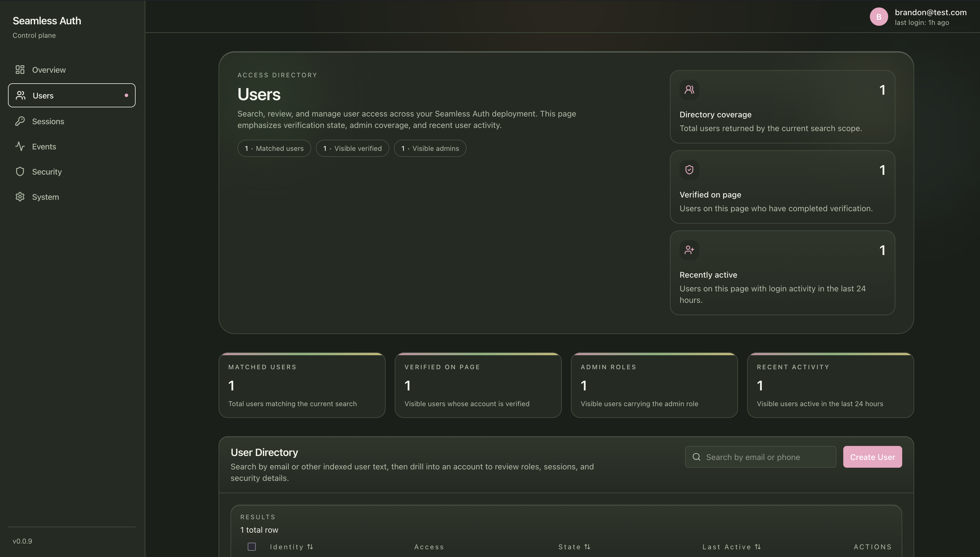Click the Recent Activity stat card
Viewport: 980px width, 557px height.
coord(830,385)
